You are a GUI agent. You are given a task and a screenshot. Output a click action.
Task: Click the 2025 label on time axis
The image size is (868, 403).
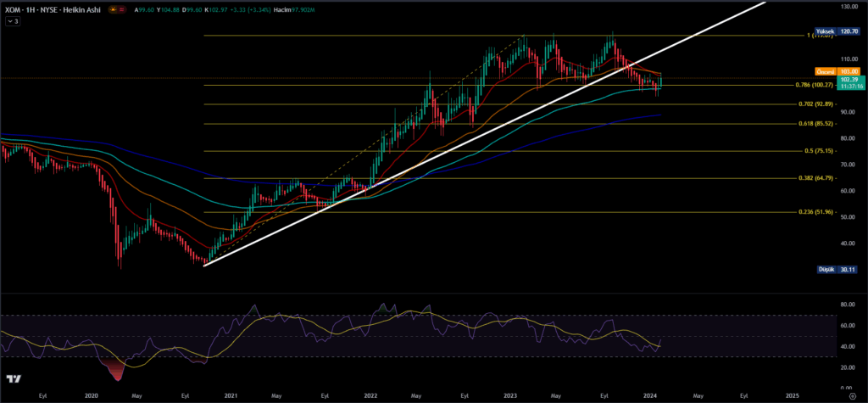[793, 396]
